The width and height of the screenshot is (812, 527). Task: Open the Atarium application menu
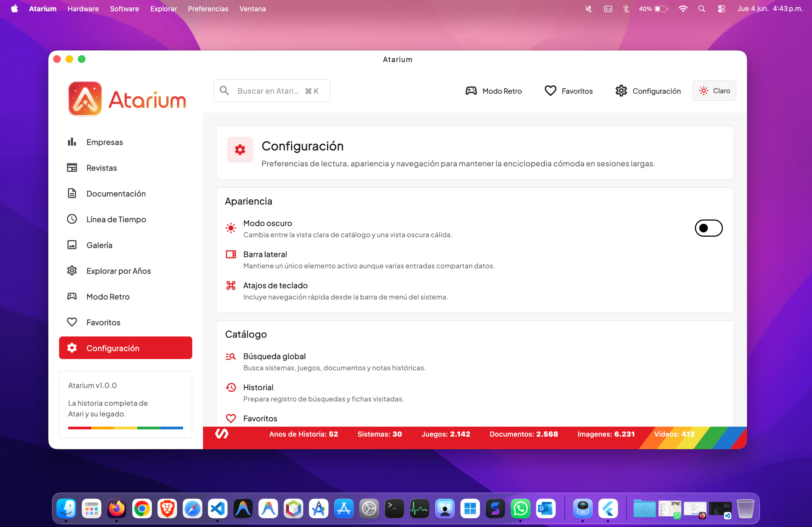[43, 9]
